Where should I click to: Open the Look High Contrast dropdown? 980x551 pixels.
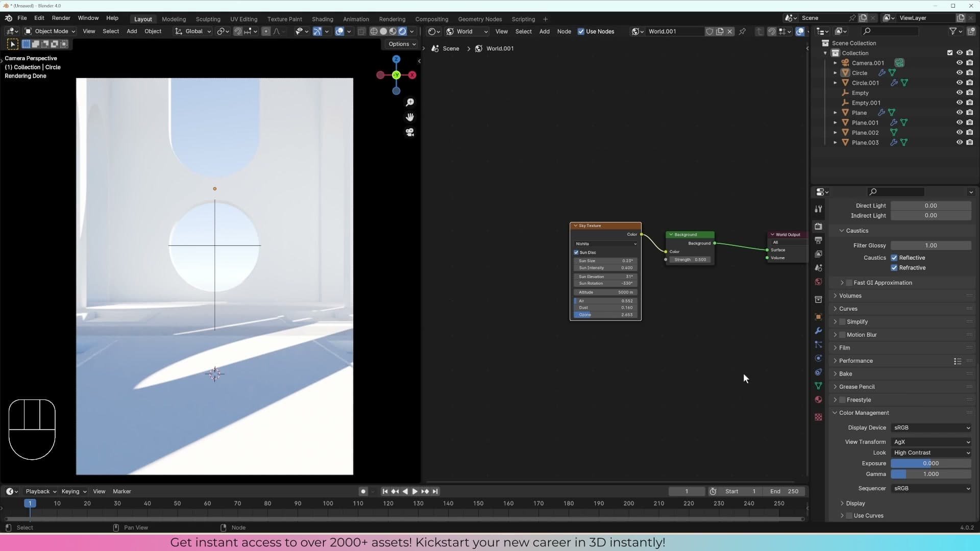pos(931,453)
